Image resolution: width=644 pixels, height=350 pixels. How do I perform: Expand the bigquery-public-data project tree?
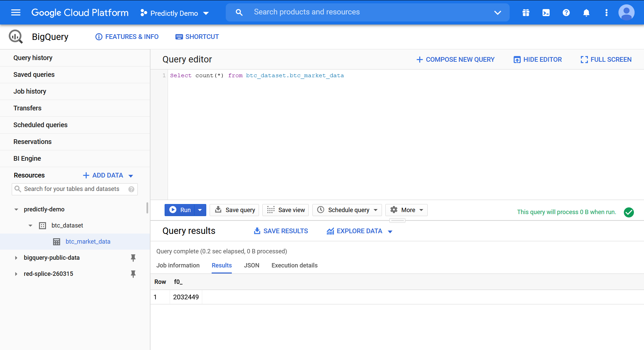click(x=16, y=258)
